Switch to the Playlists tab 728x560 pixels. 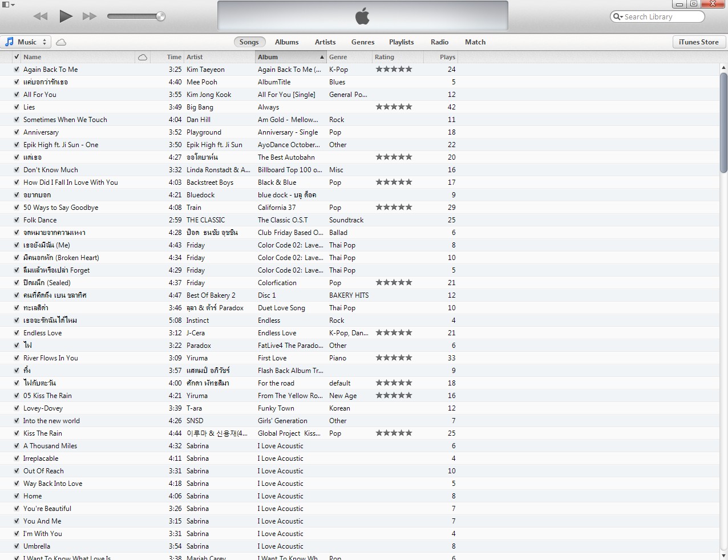click(401, 42)
